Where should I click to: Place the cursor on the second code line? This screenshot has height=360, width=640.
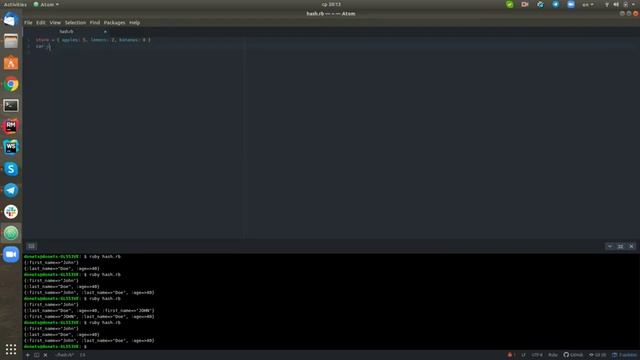click(x=43, y=47)
